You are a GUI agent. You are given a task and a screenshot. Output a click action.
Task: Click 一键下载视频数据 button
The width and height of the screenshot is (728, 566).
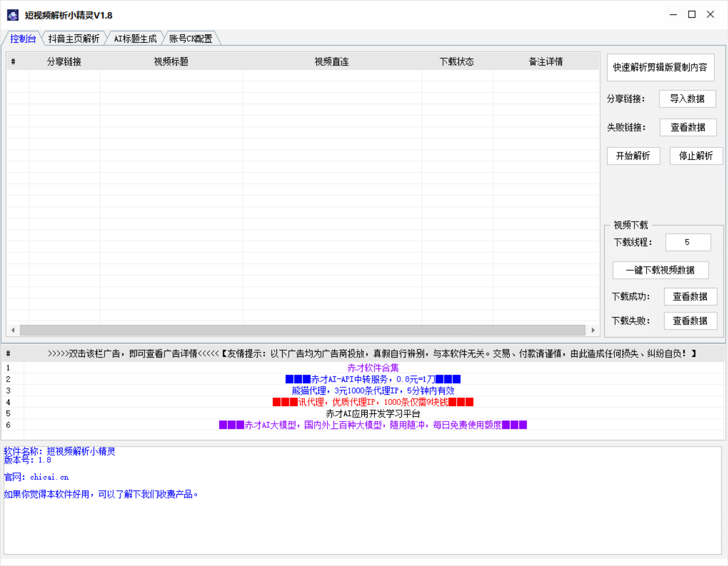pos(661,270)
